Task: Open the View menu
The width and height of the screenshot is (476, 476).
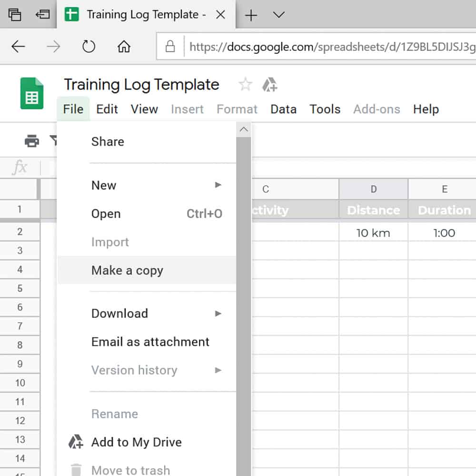Action: pyautogui.click(x=144, y=109)
